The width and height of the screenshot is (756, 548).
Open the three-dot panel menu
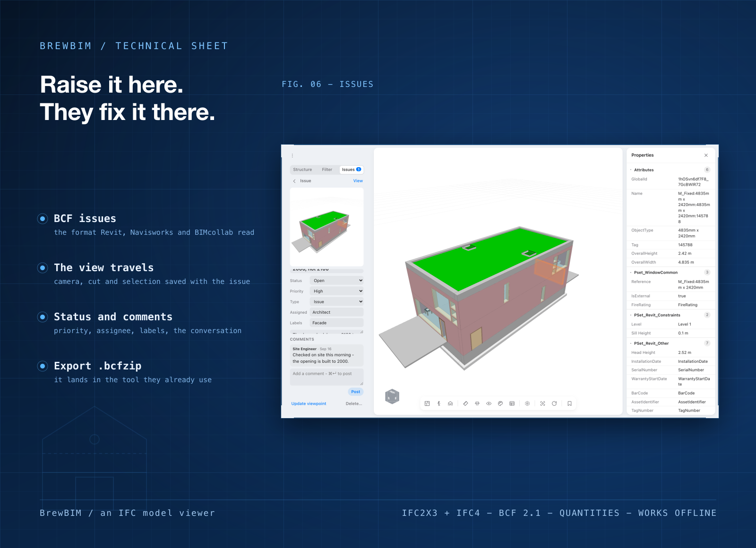tap(292, 155)
